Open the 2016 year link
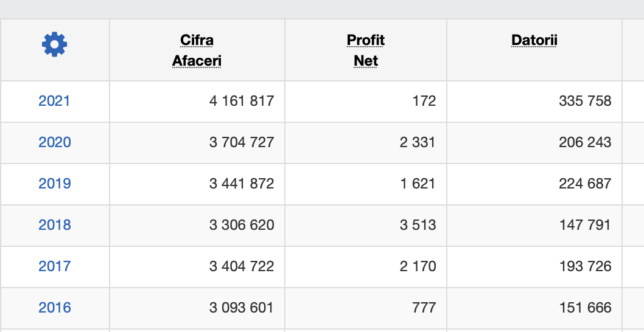The width and height of the screenshot is (644, 332). tap(55, 308)
